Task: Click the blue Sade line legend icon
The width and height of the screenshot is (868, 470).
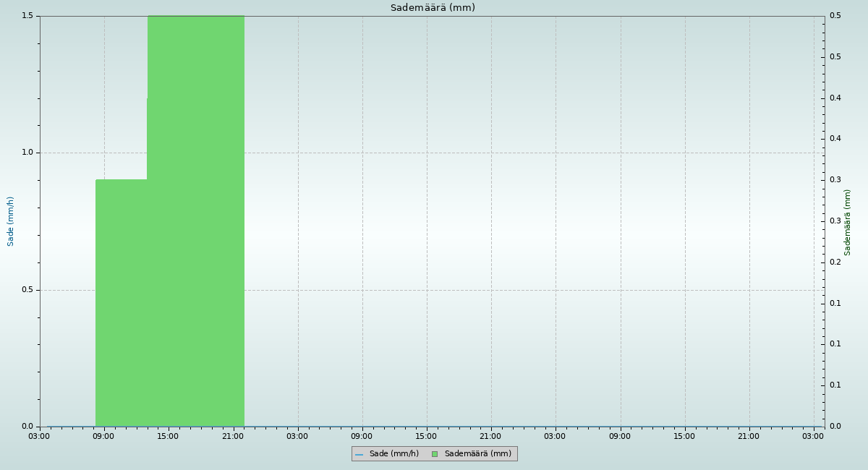Action: coord(359,454)
